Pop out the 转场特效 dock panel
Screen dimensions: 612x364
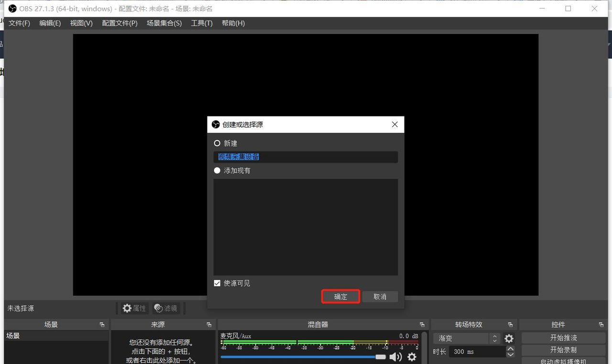pyautogui.click(x=510, y=325)
